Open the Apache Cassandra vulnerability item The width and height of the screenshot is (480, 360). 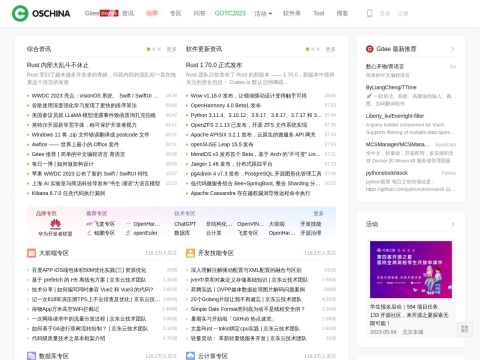(x=250, y=193)
